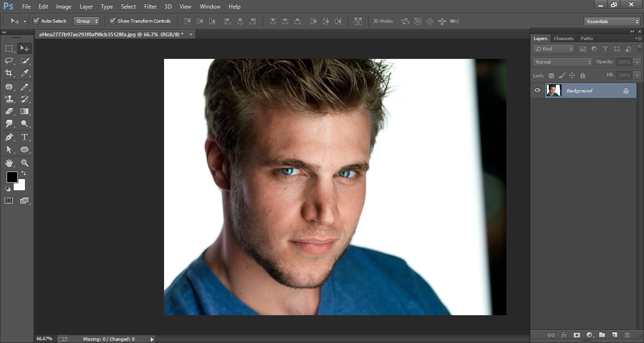
Task: Hide the Background layer visibility eye
Action: coord(537,90)
